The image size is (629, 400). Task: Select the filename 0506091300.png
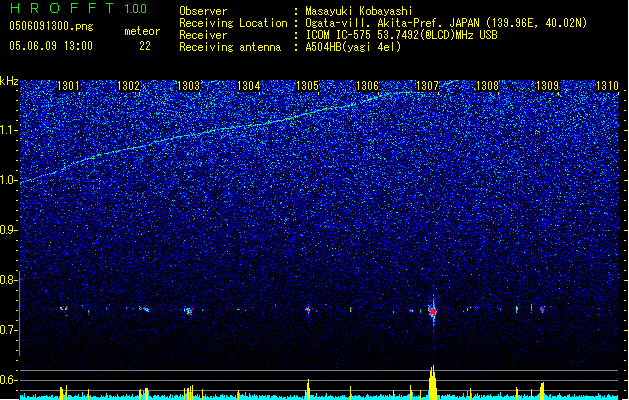(51, 26)
